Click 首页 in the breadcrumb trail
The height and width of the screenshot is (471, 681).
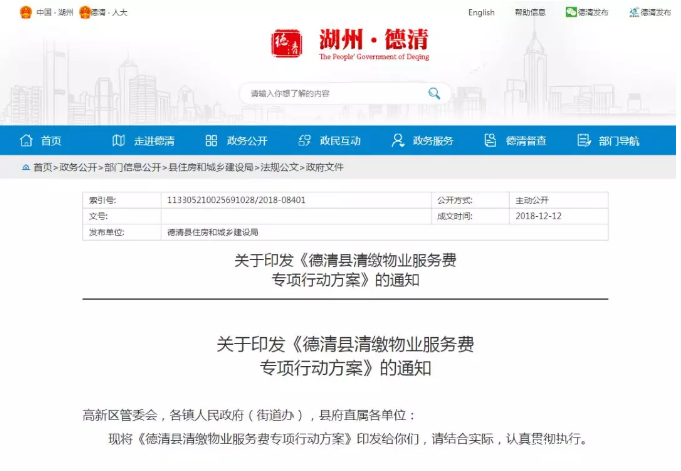[43, 167]
